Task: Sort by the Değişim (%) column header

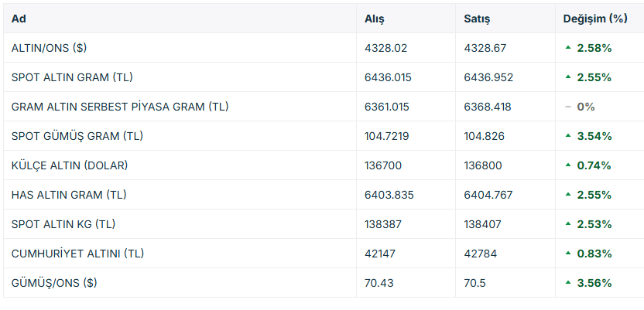Action: pos(595,19)
